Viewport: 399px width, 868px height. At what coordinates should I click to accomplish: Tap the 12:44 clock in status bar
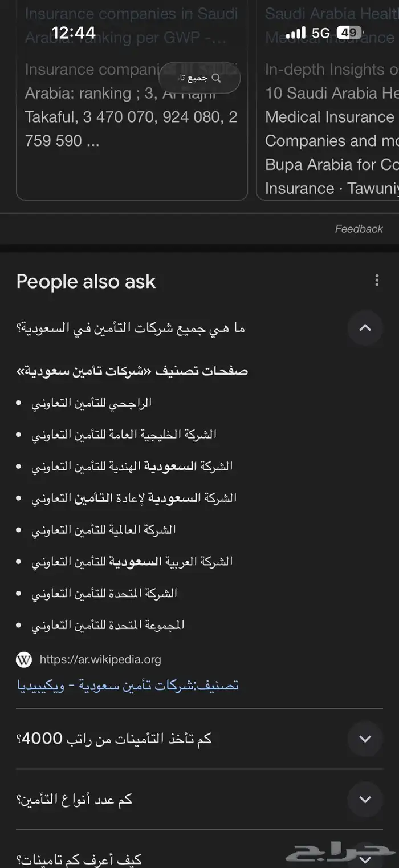pos(74,33)
